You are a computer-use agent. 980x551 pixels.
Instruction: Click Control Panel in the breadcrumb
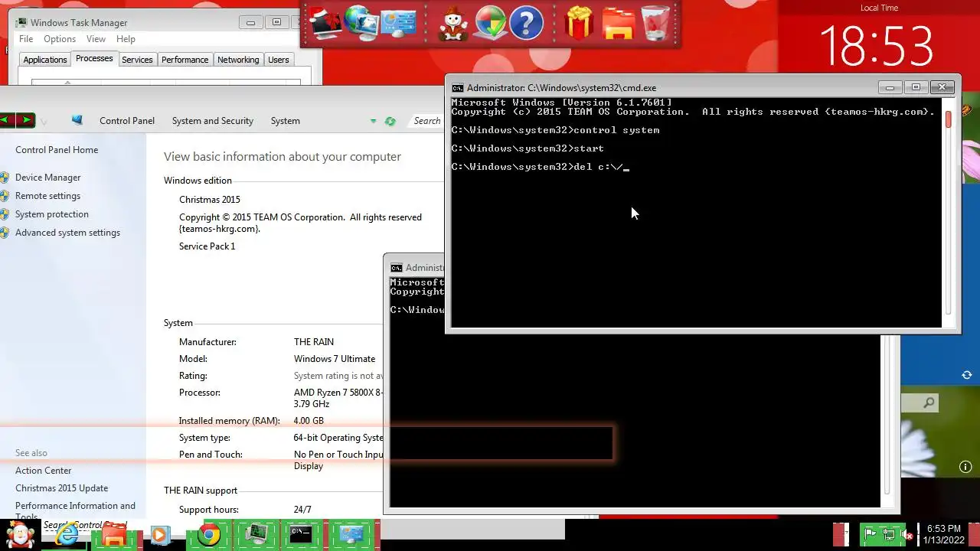(x=127, y=121)
